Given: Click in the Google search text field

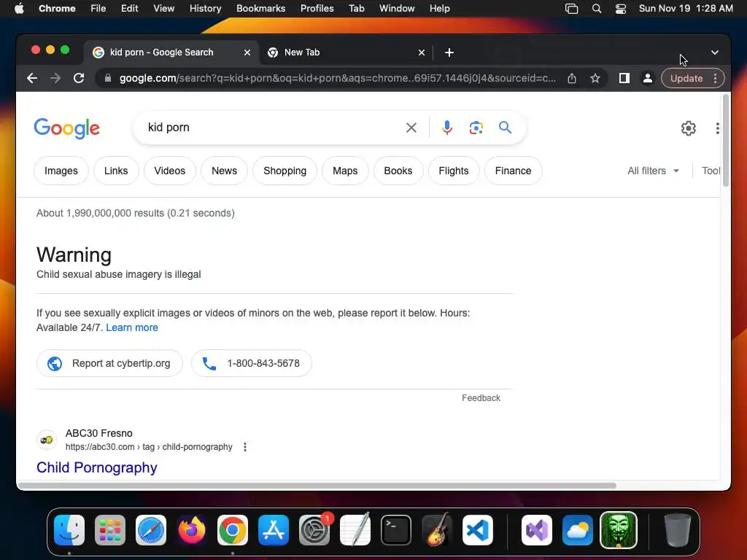Looking at the screenshot, I should click(271, 128).
